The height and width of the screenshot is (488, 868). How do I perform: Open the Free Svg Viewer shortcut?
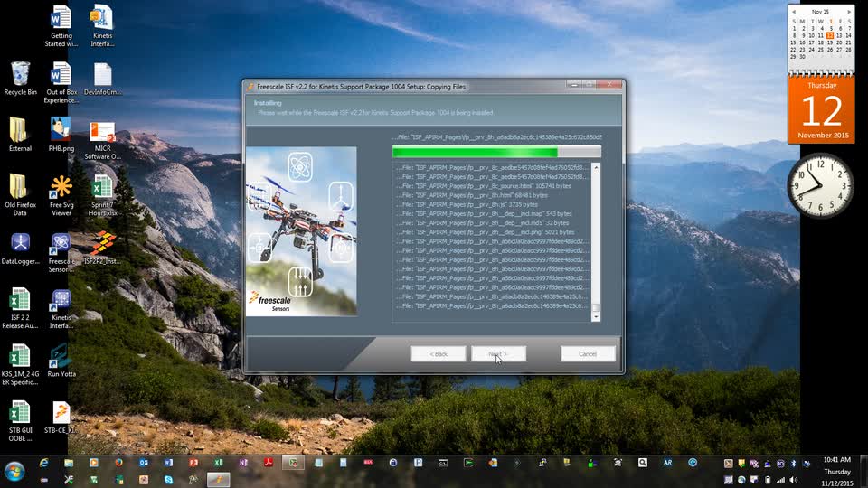pos(61,188)
